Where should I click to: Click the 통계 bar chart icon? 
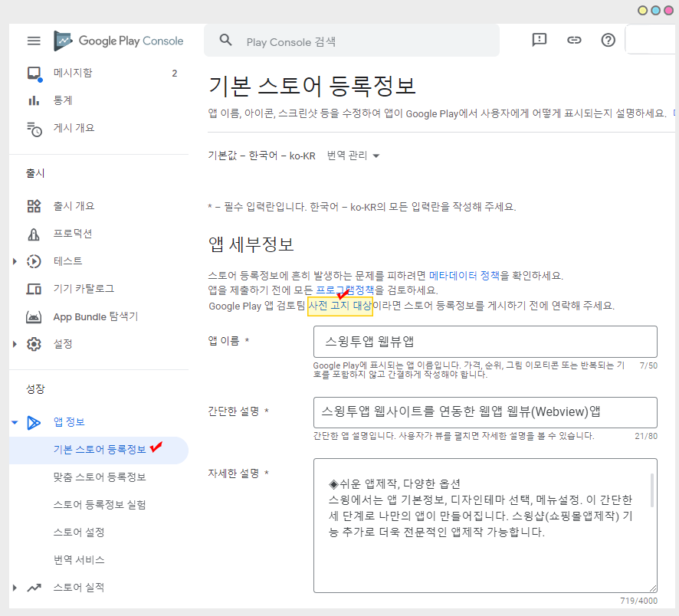[x=34, y=100]
